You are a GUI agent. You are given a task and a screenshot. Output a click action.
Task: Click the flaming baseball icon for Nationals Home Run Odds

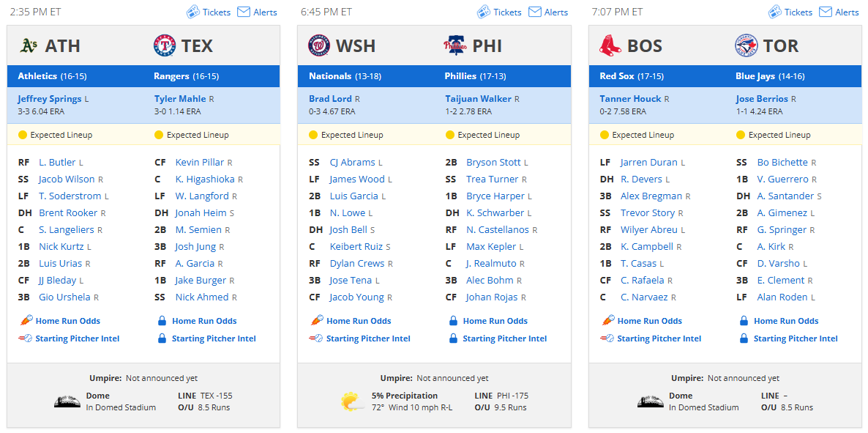click(x=316, y=320)
